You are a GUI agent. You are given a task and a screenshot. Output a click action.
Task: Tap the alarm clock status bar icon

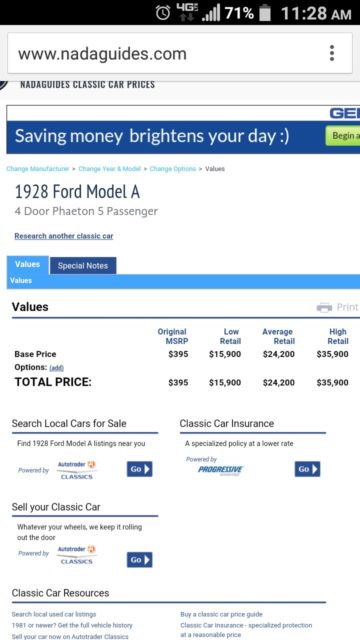(163, 13)
